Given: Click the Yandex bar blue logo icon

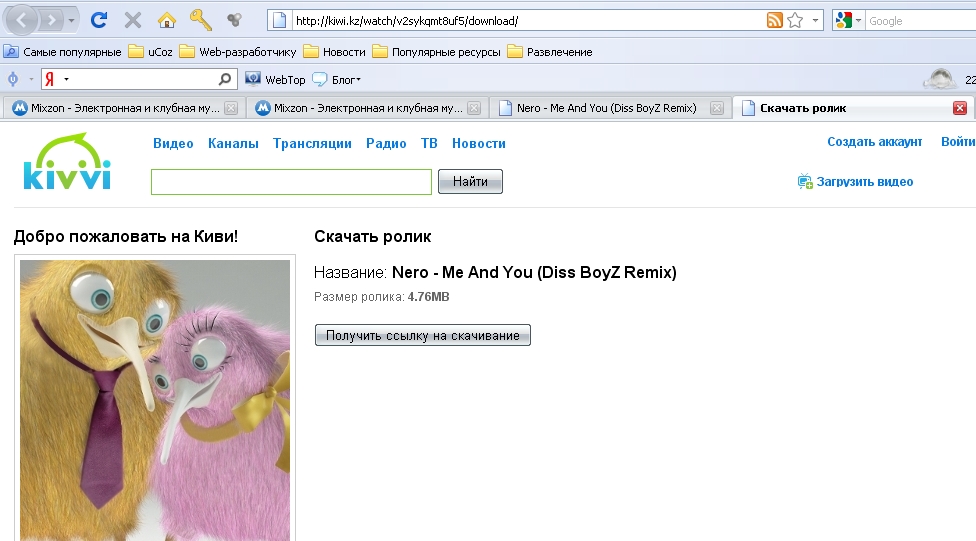Looking at the screenshot, I should (x=12, y=79).
